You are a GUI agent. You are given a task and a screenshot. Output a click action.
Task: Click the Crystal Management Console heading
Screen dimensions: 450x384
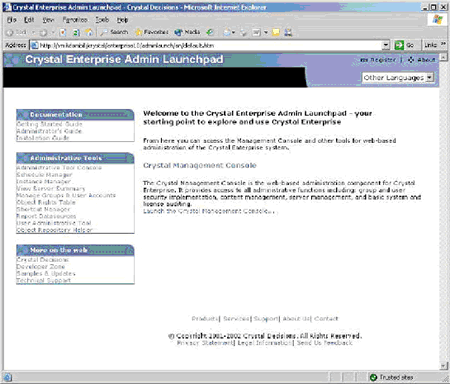(200, 165)
